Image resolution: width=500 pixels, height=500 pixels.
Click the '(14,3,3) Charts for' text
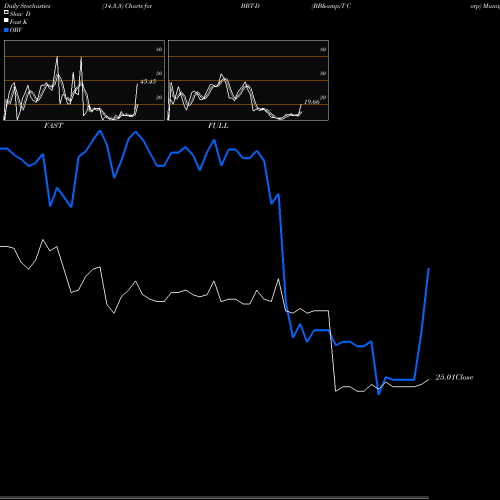127,6
